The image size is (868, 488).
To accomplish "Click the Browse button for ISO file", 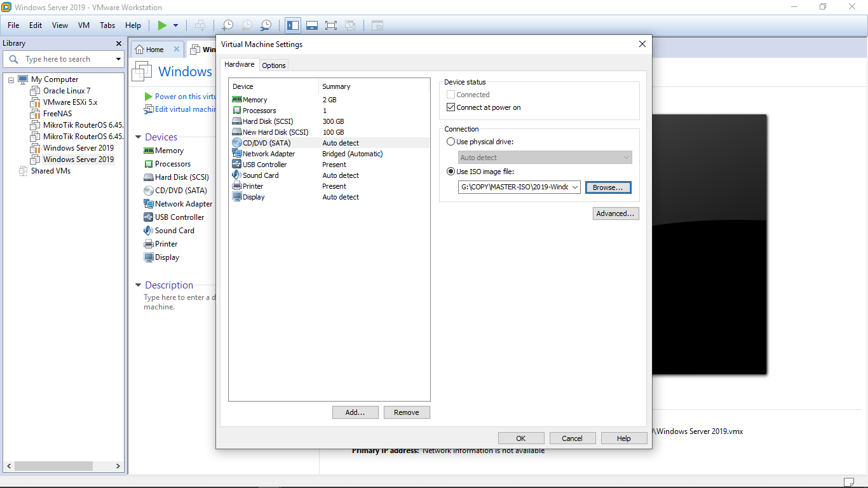I will click(x=608, y=187).
